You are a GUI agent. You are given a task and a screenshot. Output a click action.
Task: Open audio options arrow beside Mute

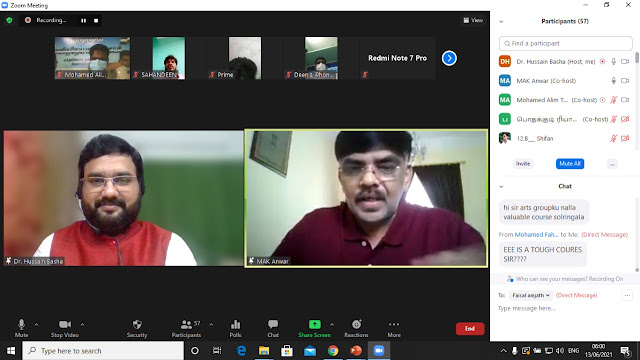point(36,324)
